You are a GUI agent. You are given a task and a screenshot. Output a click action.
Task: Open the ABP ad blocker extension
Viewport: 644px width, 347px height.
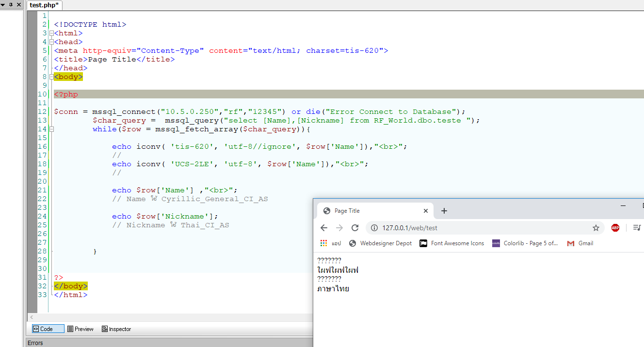click(x=615, y=228)
